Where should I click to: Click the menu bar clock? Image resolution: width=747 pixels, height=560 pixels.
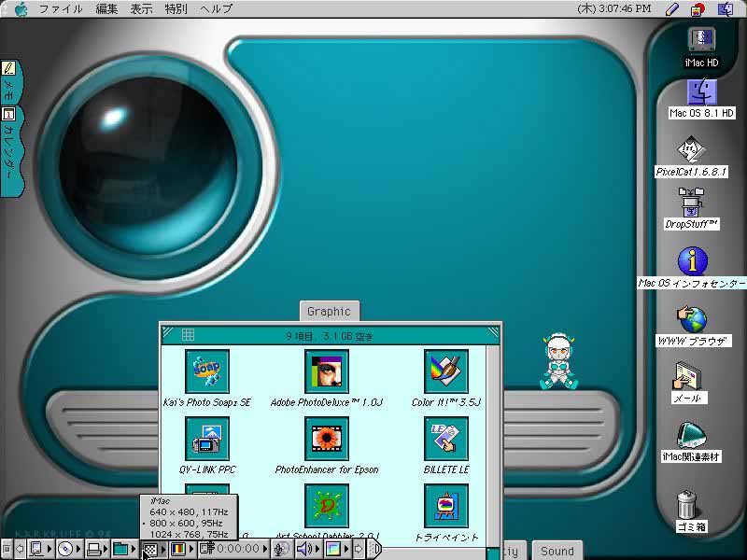pyautogui.click(x=613, y=9)
